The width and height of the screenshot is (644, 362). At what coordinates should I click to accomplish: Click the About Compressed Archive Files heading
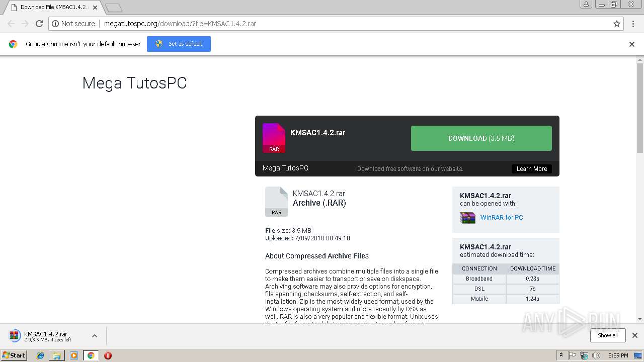[317, 256]
